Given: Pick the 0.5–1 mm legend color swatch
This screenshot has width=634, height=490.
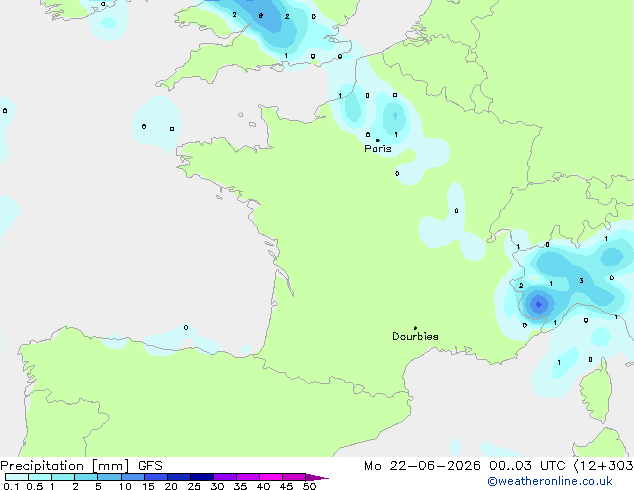Looking at the screenshot, I should pos(40,477).
